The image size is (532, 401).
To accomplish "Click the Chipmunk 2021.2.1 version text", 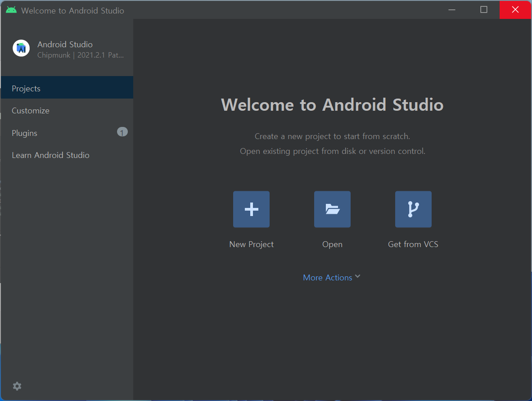I will pyautogui.click(x=81, y=55).
